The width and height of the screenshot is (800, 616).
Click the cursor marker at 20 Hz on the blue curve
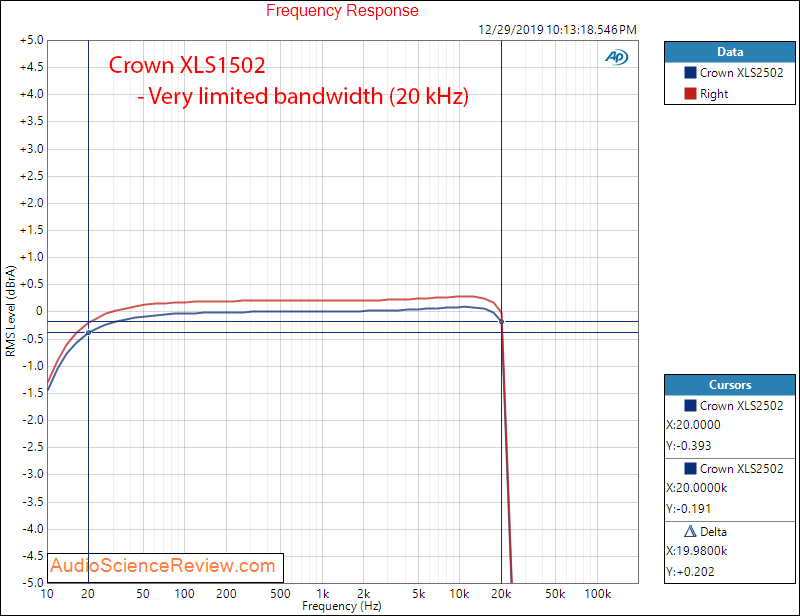89,332
